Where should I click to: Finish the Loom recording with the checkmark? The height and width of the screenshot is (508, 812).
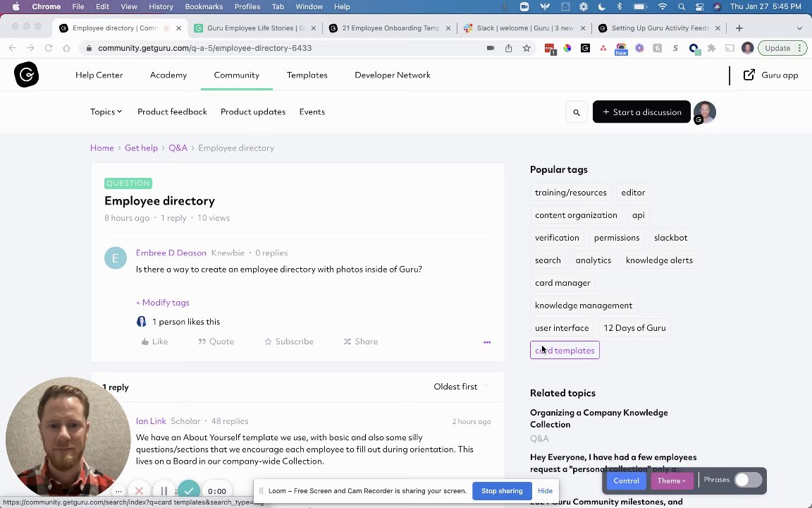[189, 490]
